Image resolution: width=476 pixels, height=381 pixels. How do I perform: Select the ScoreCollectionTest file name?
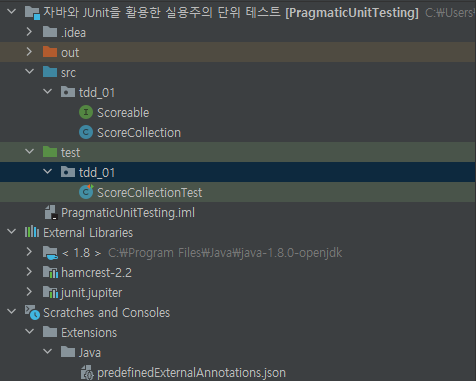pyautogui.click(x=149, y=193)
